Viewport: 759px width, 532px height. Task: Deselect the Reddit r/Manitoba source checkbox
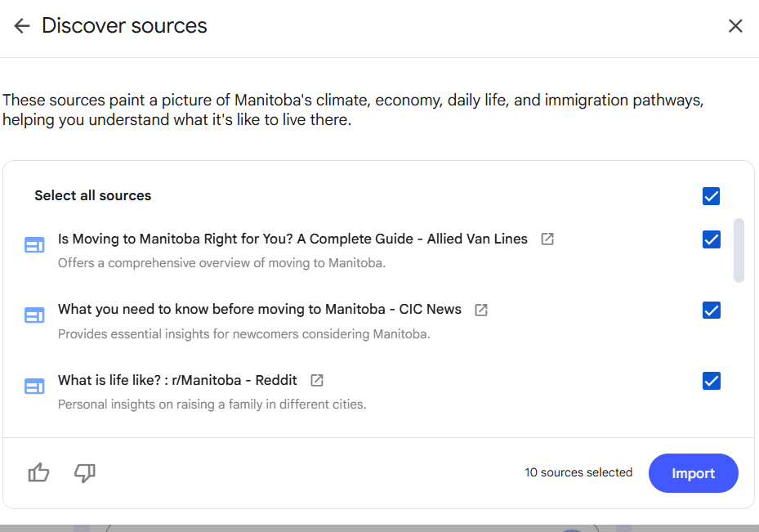(711, 381)
